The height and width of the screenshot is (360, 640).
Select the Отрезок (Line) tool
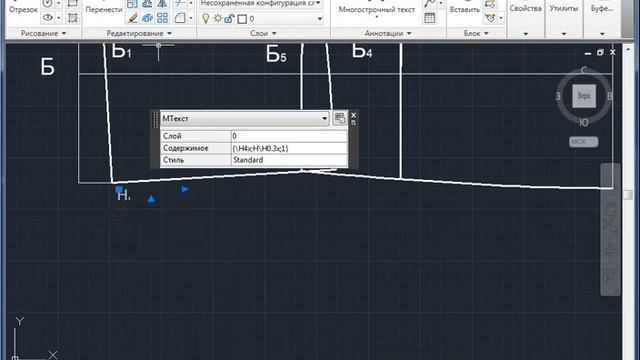pyautogui.click(x=23, y=9)
